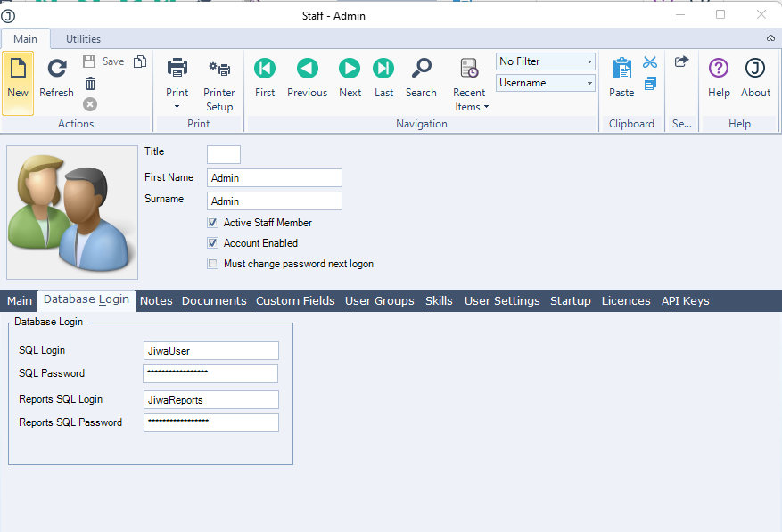The height and width of the screenshot is (532, 782).
Task: Go to the First record
Action: [265, 69]
